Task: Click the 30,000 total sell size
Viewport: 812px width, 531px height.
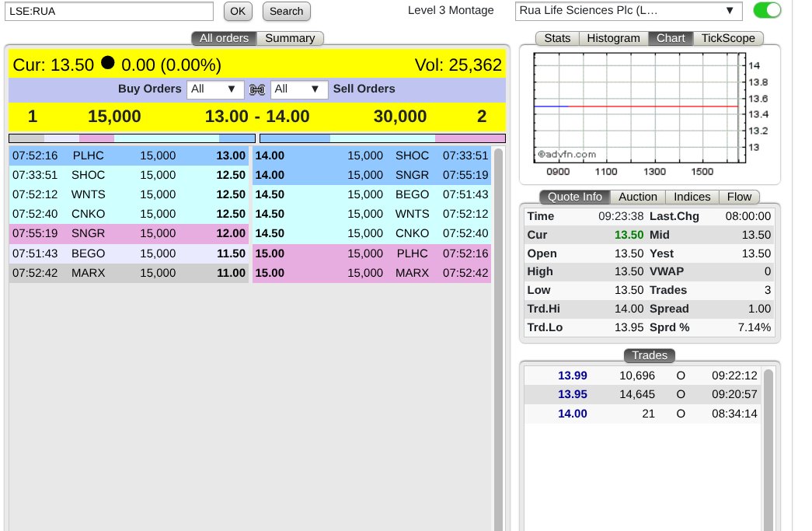Action: [x=400, y=117]
